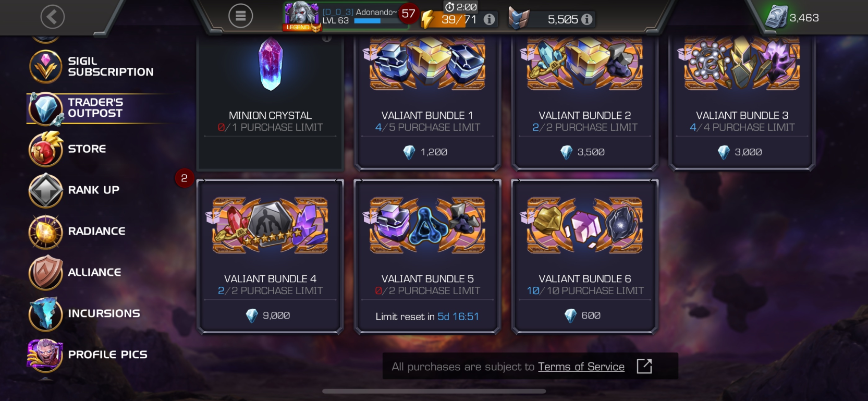Tap the gold currency info icon

coord(587,19)
